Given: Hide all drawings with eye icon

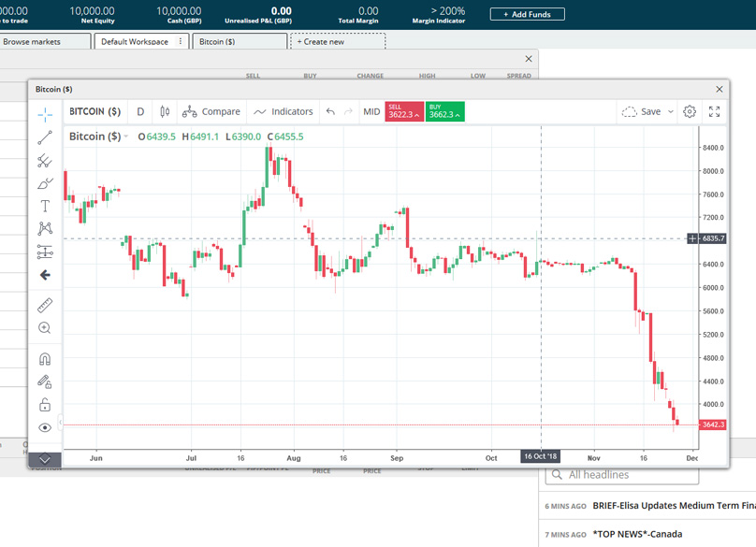Looking at the screenshot, I should (45, 427).
